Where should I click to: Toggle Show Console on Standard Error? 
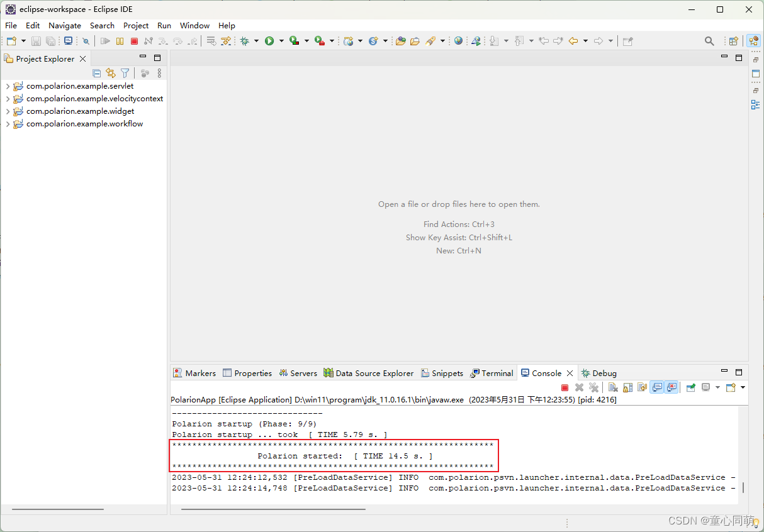[x=671, y=387]
